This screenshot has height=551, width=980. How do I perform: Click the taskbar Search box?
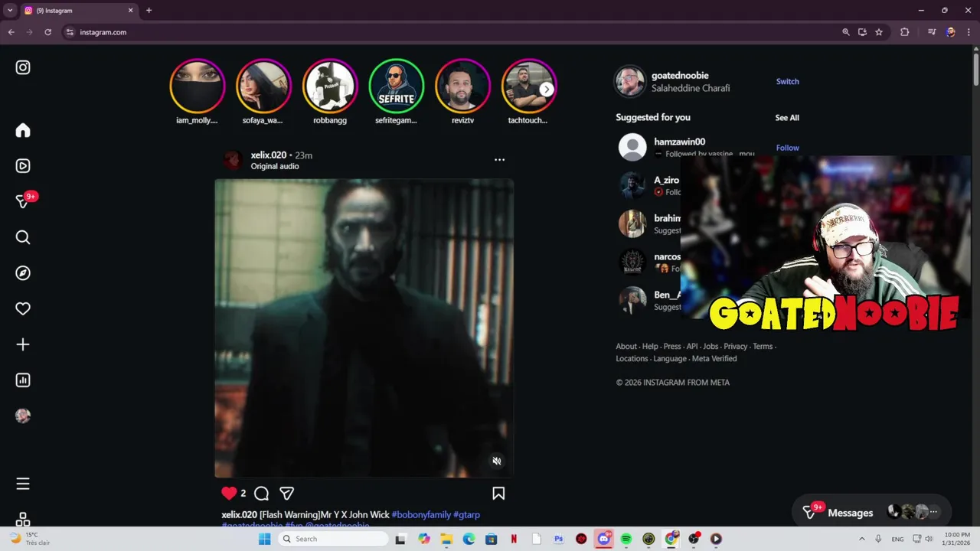coord(332,539)
